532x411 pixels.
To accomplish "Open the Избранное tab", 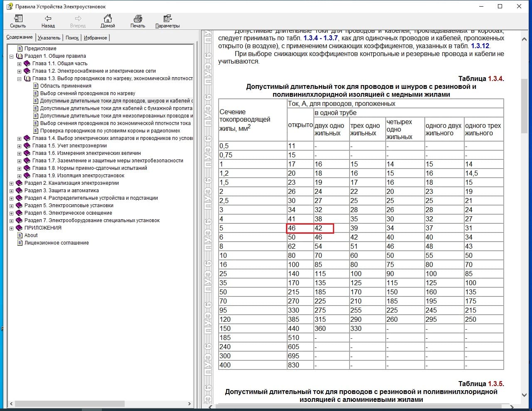I will coord(96,38).
